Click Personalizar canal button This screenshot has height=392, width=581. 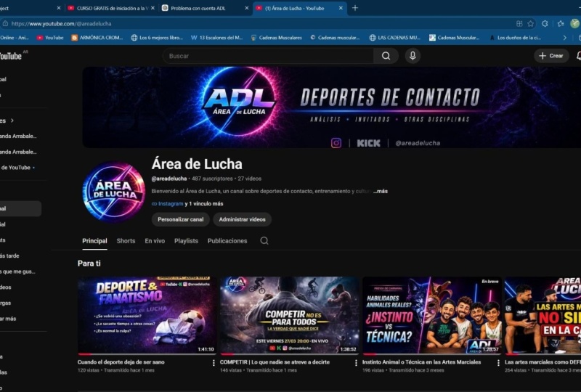(x=180, y=219)
